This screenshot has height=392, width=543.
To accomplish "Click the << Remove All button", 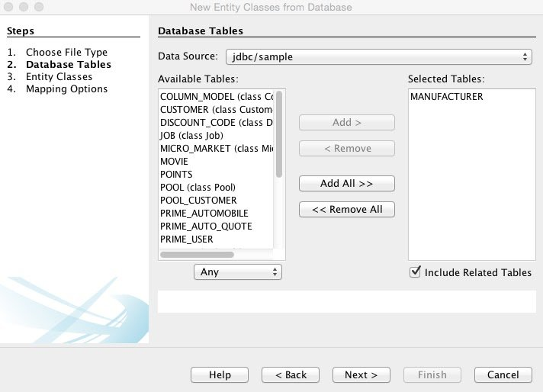I will pyautogui.click(x=347, y=209).
